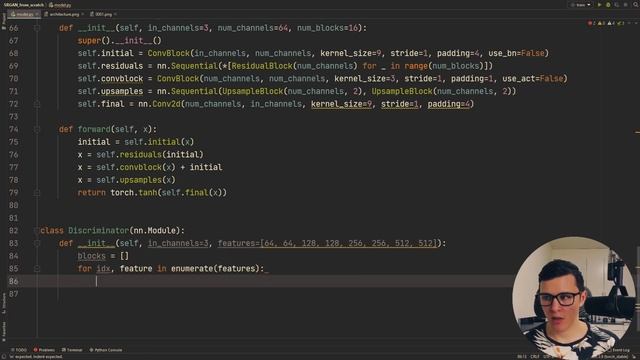Click the weak warning count indicator

coord(611,23)
